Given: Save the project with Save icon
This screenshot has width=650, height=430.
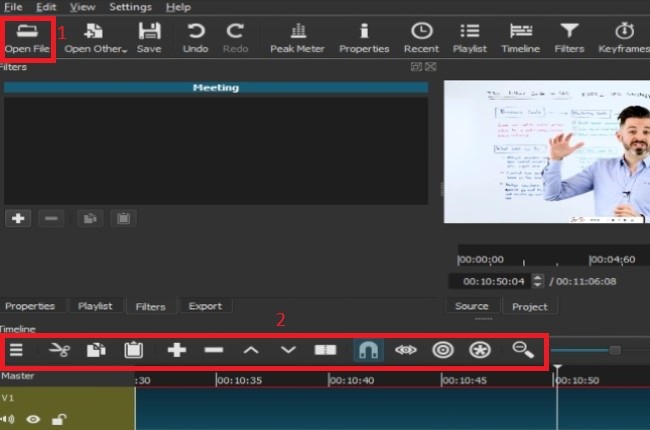Looking at the screenshot, I should coord(149,38).
